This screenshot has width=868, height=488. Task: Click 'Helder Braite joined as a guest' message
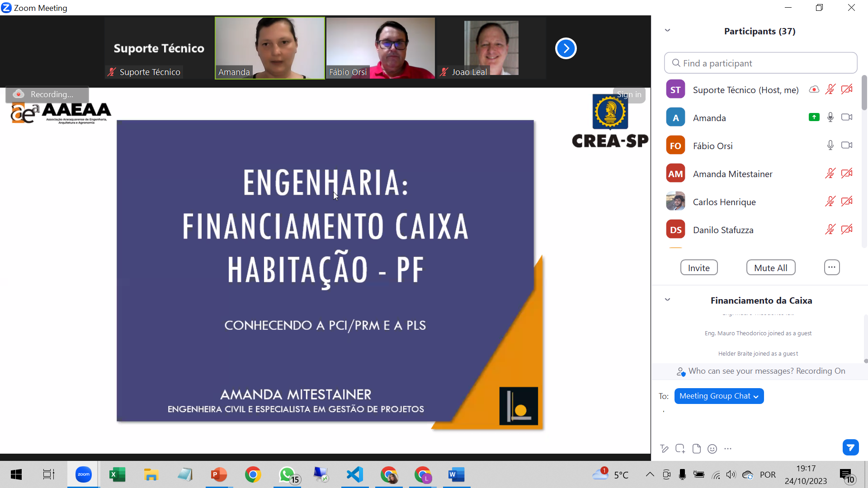pos(758,353)
